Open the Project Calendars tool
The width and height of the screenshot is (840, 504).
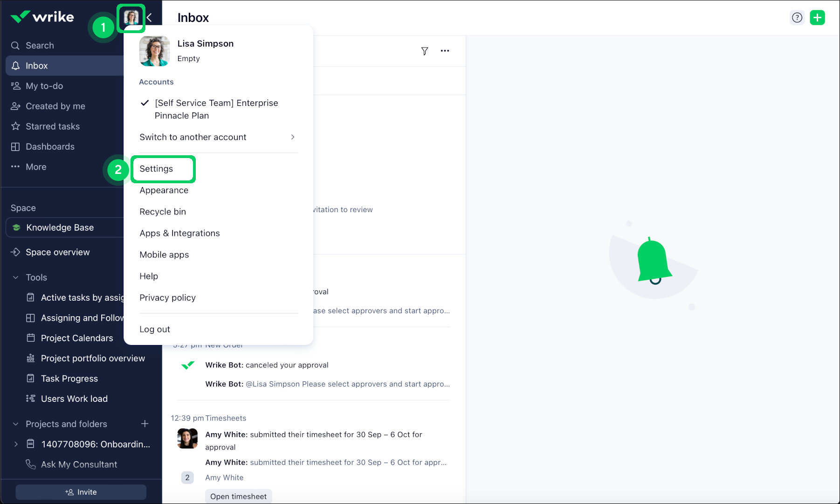click(76, 338)
